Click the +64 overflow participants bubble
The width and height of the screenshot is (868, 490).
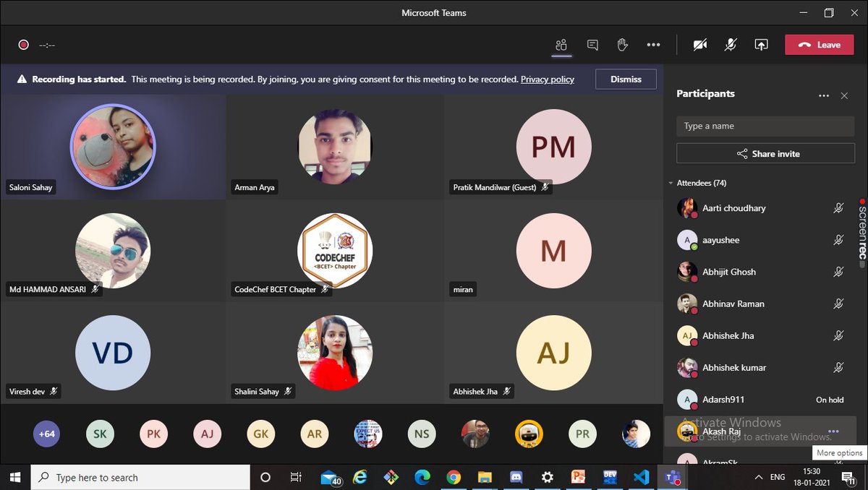pyautogui.click(x=47, y=434)
